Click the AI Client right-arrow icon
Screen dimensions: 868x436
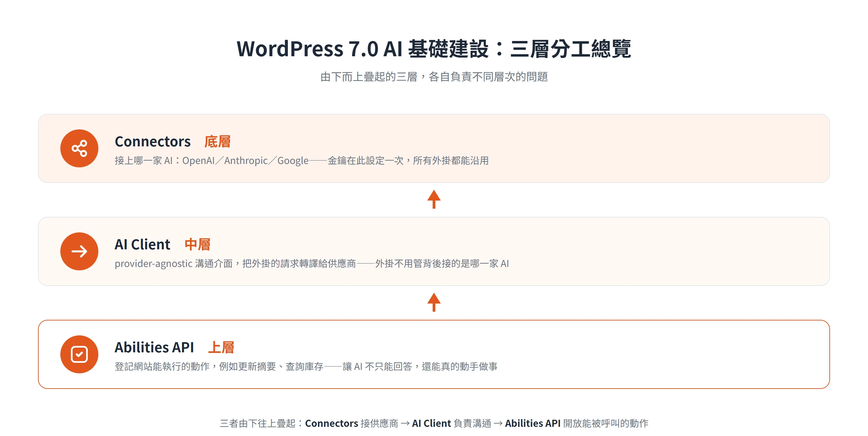pyautogui.click(x=79, y=251)
